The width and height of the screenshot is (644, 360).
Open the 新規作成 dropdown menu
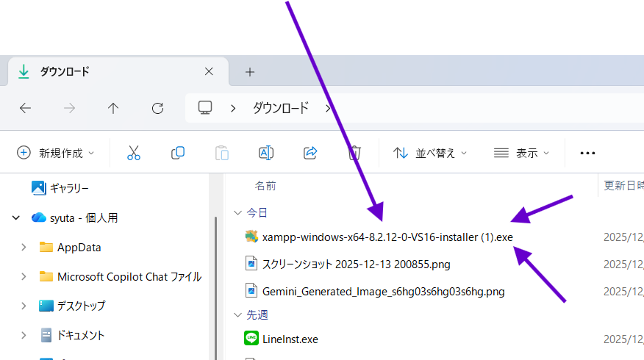[x=56, y=153]
